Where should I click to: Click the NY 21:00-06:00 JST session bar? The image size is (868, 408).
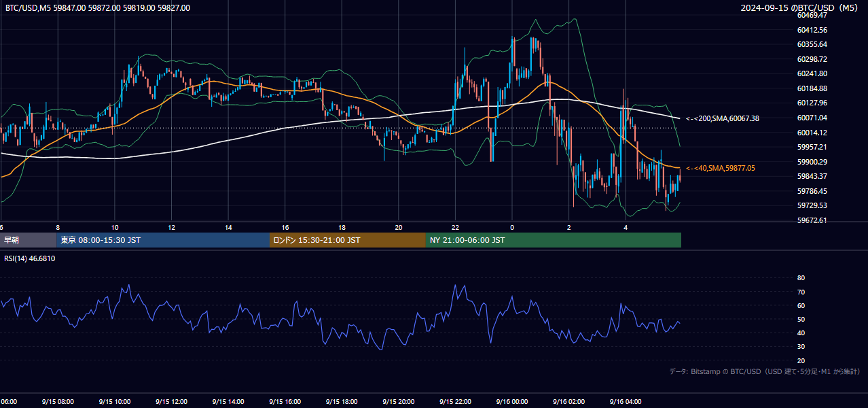click(x=554, y=240)
